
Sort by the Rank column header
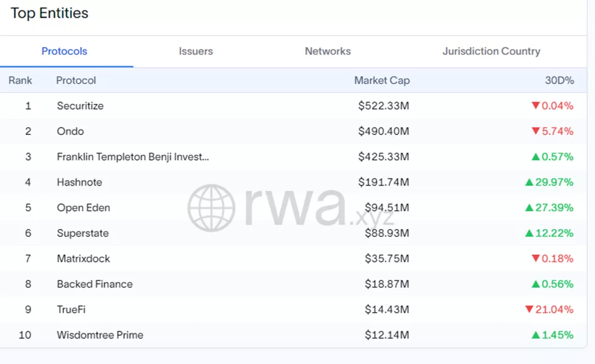coord(20,81)
